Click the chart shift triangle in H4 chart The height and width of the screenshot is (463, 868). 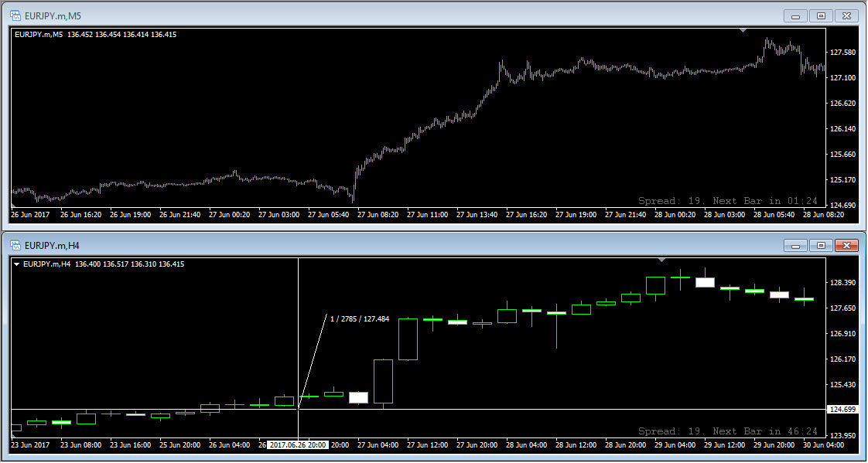(661, 260)
